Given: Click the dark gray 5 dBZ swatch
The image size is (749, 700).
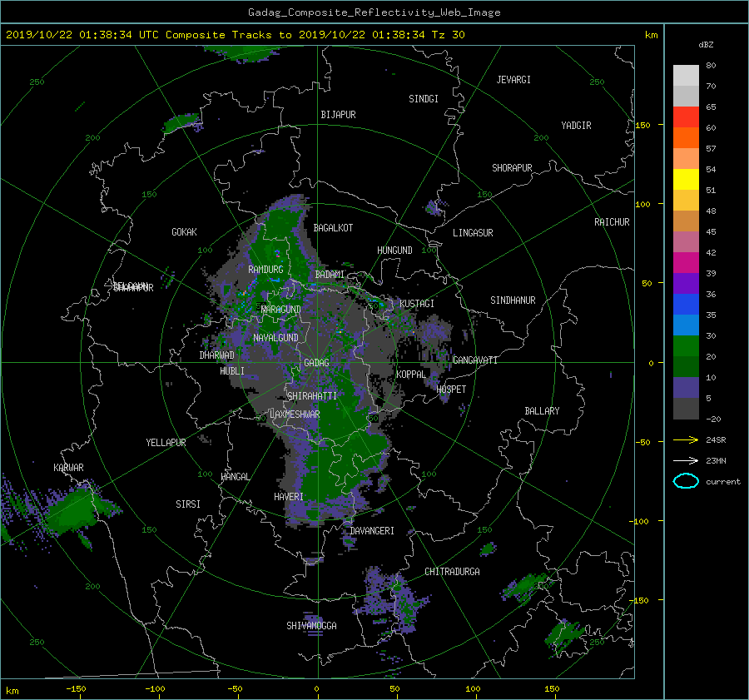Looking at the screenshot, I should tap(686, 408).
